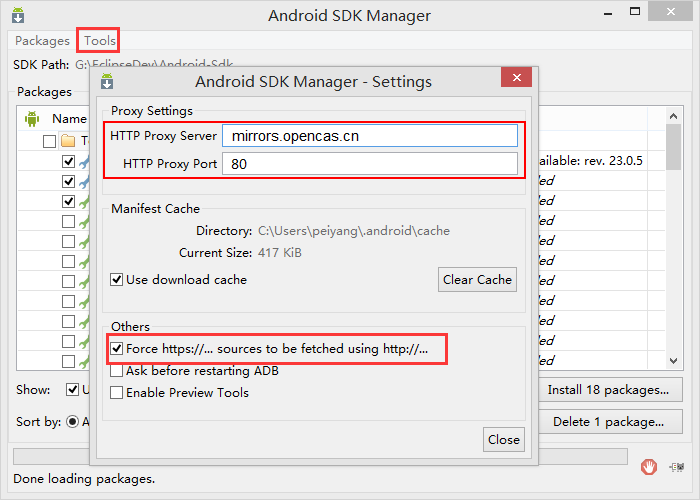Uncheck Force https sources fetched using http
The image size is (700, 500).
(117, 349)
